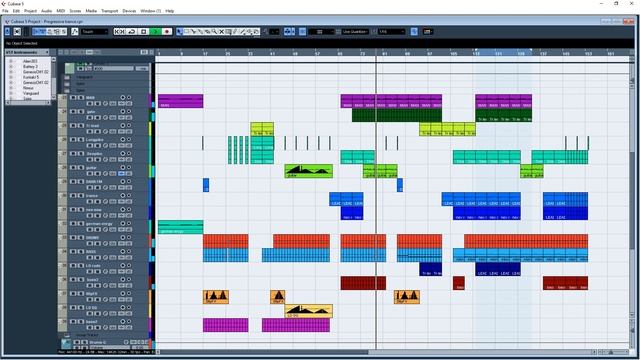Image resolution: width=640 pixels, height=360 pixels.
Task: Mute the DRUMS track
Action: tap(73, 237)
